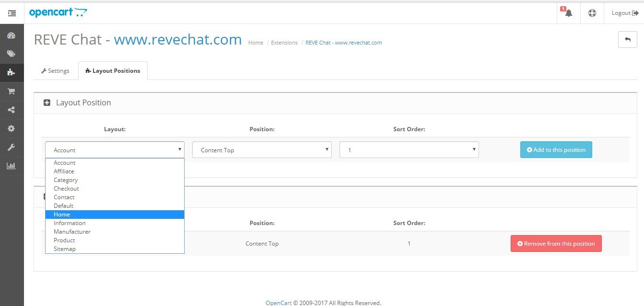Image resolution: width=644 pixels, height=306 pixels.
Task: Choose Default from the layout list
Action: [115, 206]
